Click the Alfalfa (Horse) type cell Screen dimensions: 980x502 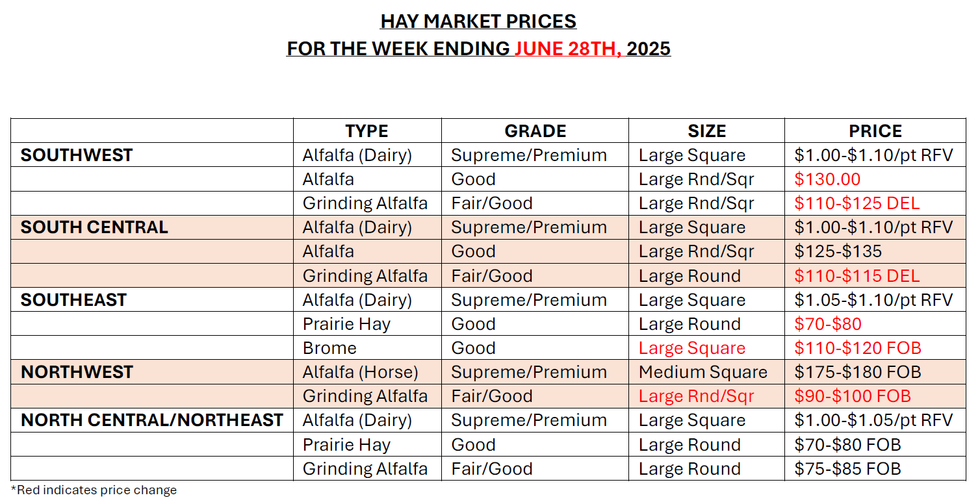(x=360, y=372)
